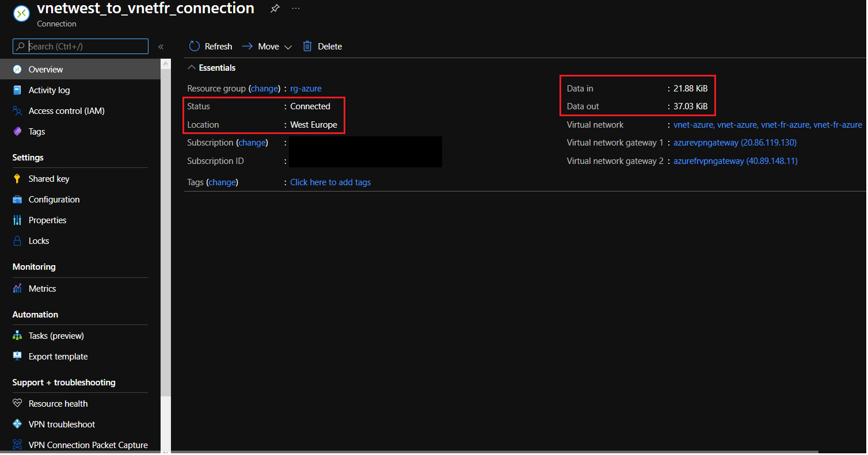
Task: Click the sidebar scroll up arrow
Action: (x=166, y=63)
